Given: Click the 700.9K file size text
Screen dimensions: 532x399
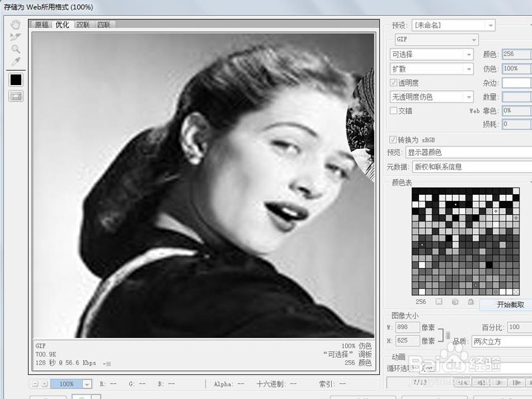Looking at the screenshot, I should click(46, 354).
